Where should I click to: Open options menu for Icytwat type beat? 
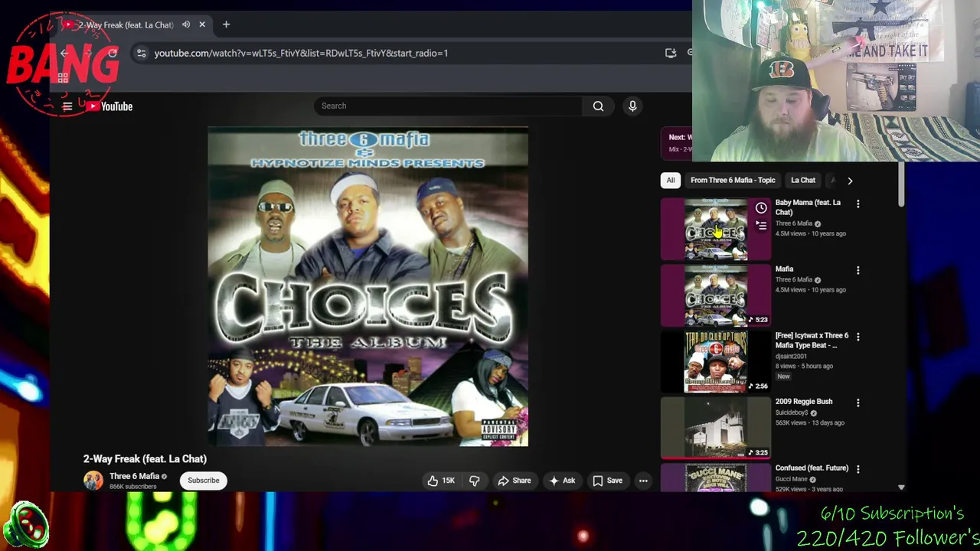coord(858,337)
